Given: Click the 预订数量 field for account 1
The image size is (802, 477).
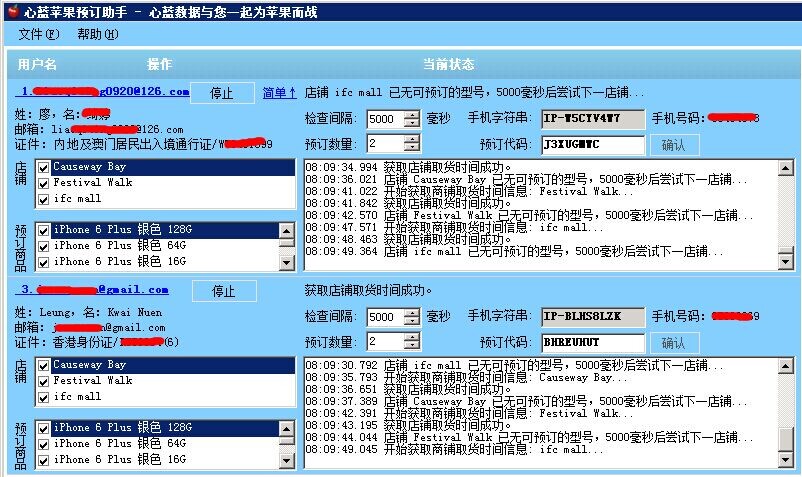Looking at the screenshot, I should pos(386,144).
